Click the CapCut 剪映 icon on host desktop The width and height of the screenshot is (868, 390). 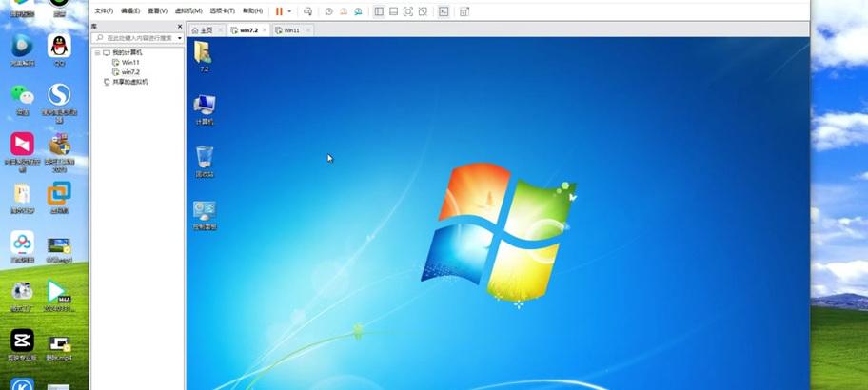22,341
